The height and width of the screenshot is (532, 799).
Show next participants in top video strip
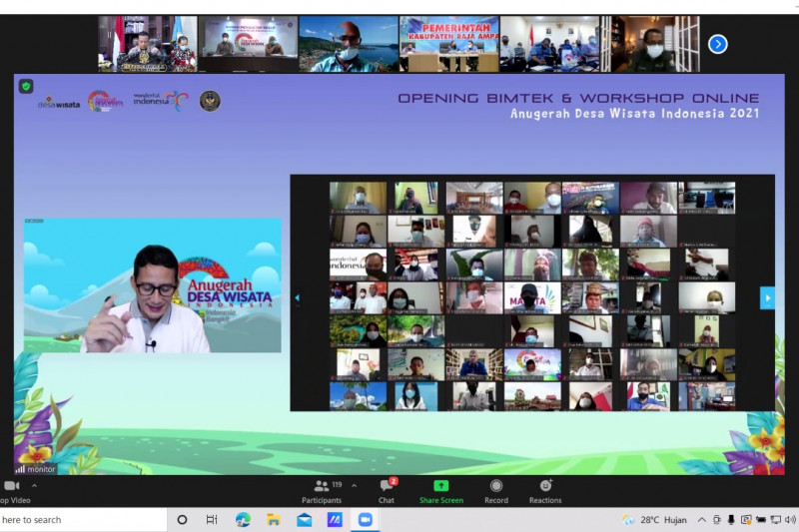click(717, 44)
